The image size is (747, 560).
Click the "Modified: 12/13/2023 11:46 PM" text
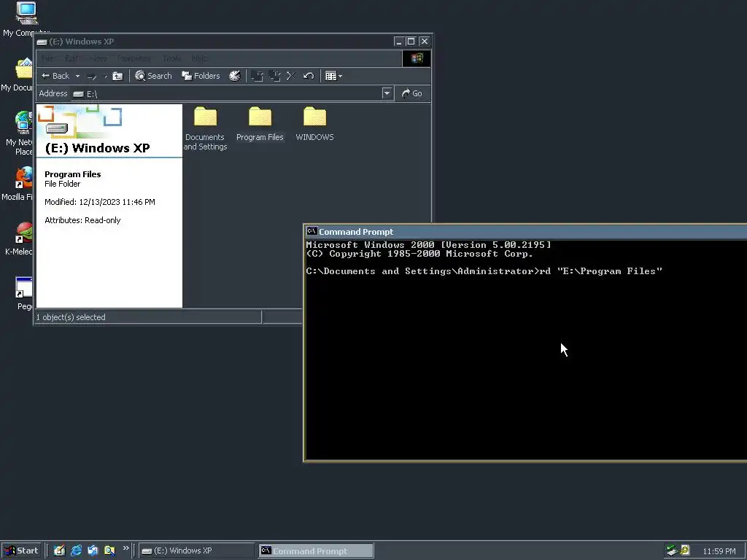99,203
